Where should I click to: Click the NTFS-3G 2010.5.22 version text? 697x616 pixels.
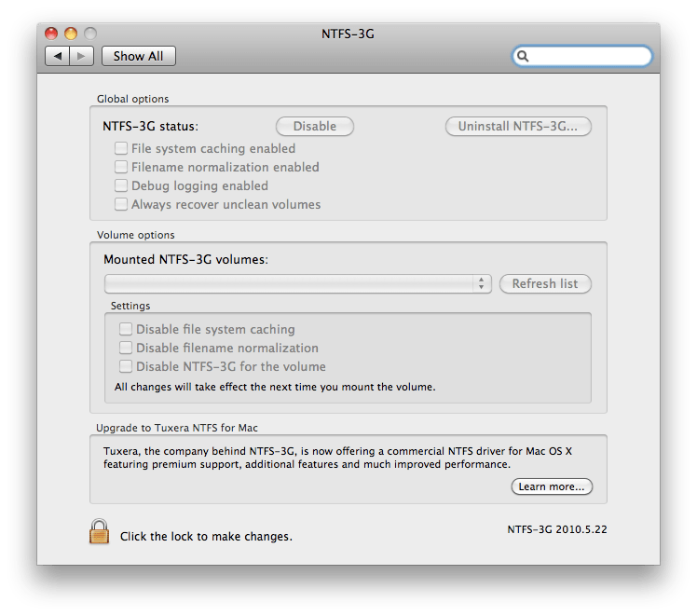[557, 529]
